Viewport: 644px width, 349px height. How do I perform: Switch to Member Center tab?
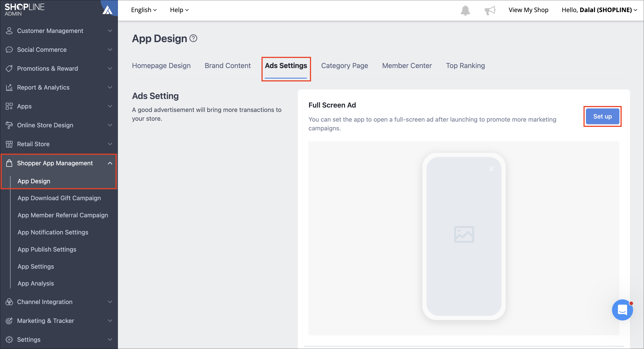[x=407, y=66]
